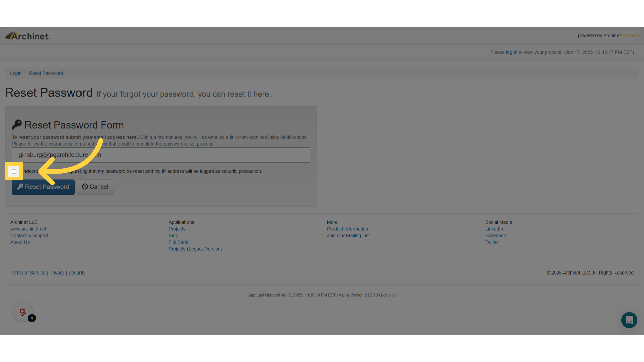Click the key icon beside Reset Password Form
This screenshot has height=362, width=644.
point(17,124)
